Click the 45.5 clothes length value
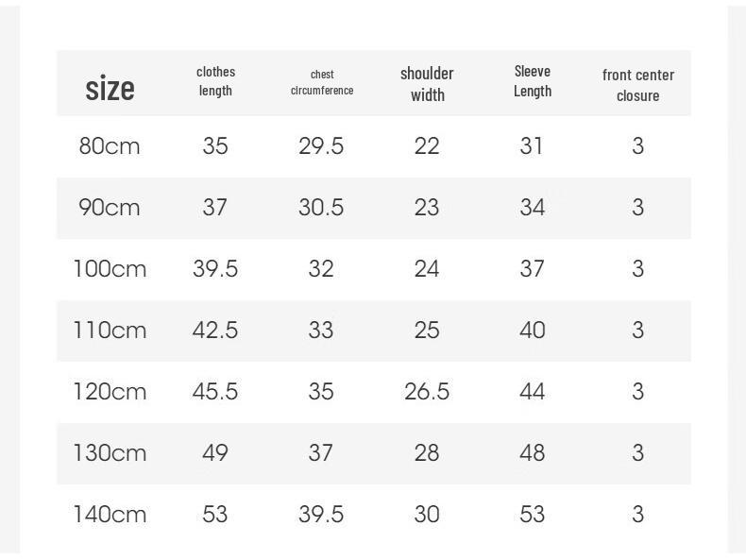 (215, 392)
